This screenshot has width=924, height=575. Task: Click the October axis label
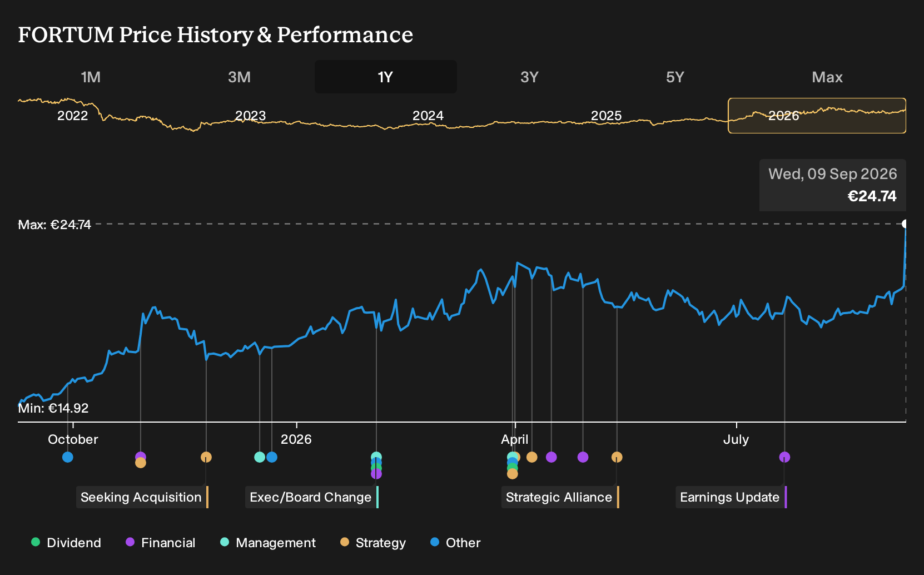point(73,439)
